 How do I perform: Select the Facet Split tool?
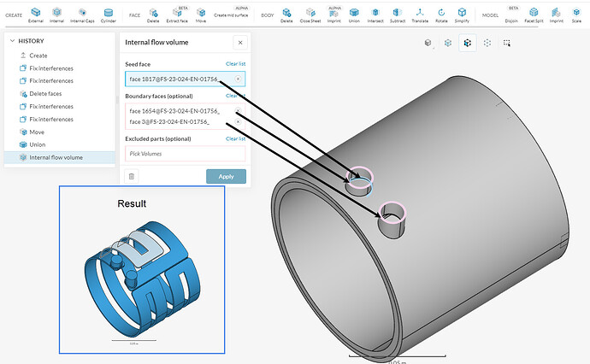point(534,15)
